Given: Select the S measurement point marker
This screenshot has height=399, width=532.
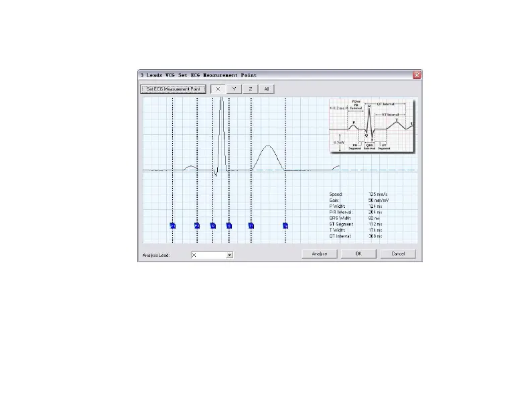Looking at the screenshot, I should pos(229,226).
